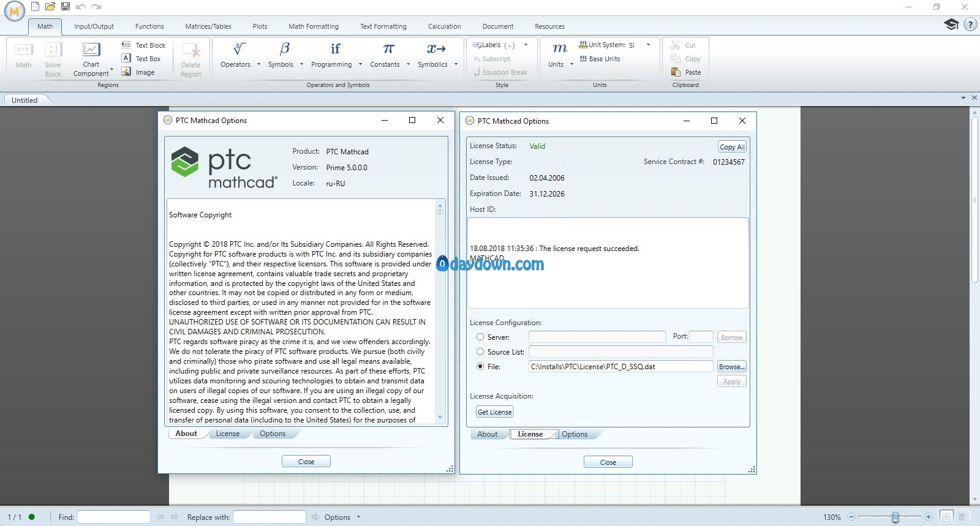Image resolution: width=980 pixels, height=526 pixels.
Task: Select the Source List radio button
Action: [480, 351]
